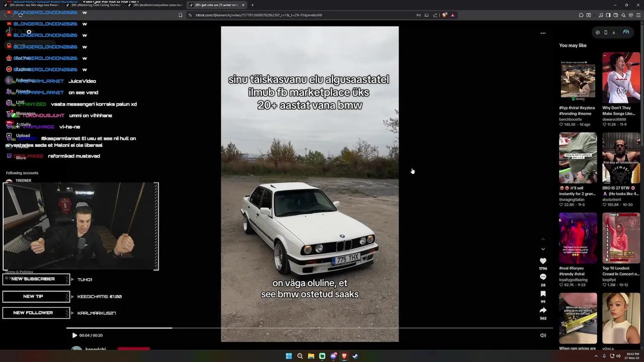Visit the dewarucl8888 account link
644x362 pixels.
[614, 119]
